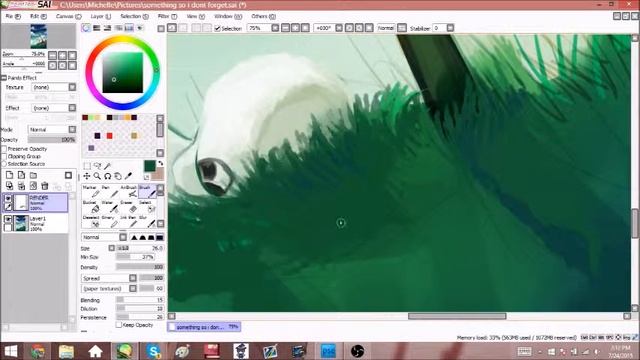The width and height of the screenshot is (640, 360).
Task: Enable Selection Source option
Action: click(4, 164)
